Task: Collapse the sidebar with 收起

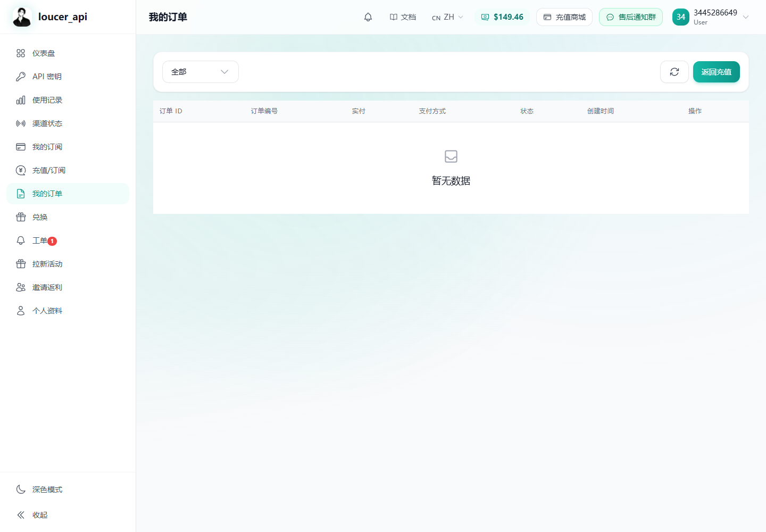Action: click(68, 515)
